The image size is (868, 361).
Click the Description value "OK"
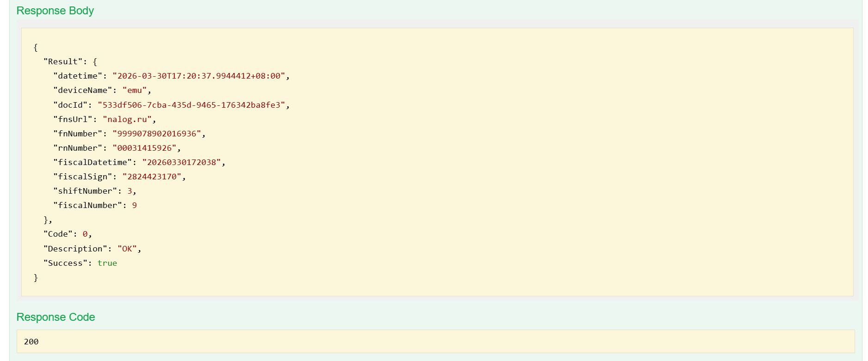click(x=127, y=249)
